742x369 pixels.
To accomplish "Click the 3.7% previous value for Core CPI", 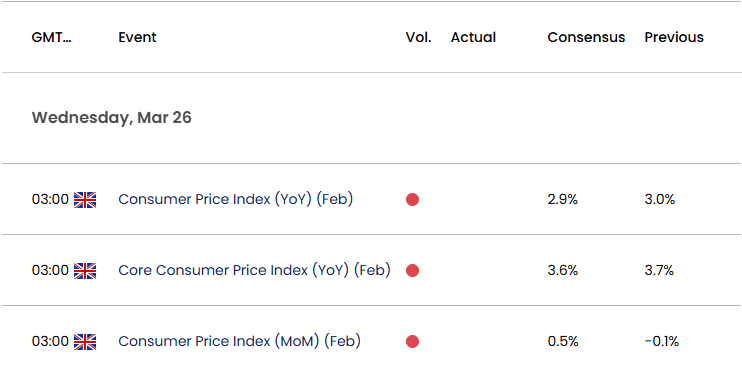I will [x=659, y=271].
